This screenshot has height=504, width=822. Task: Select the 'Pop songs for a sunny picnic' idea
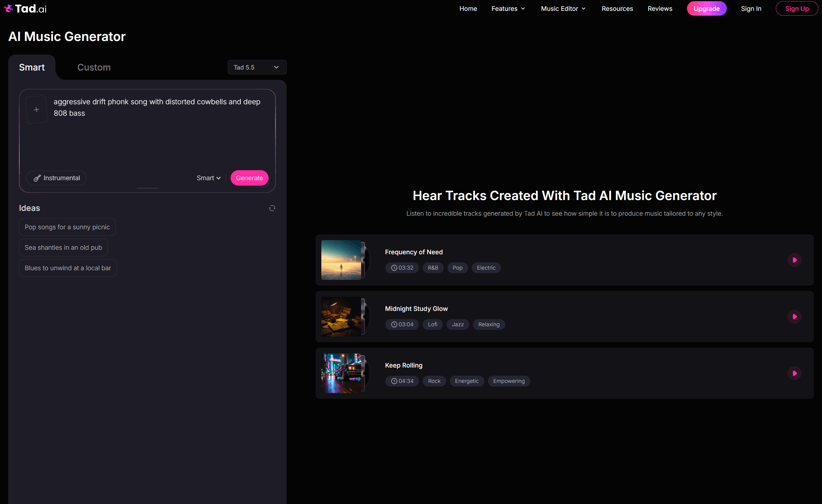coord(67,227)
